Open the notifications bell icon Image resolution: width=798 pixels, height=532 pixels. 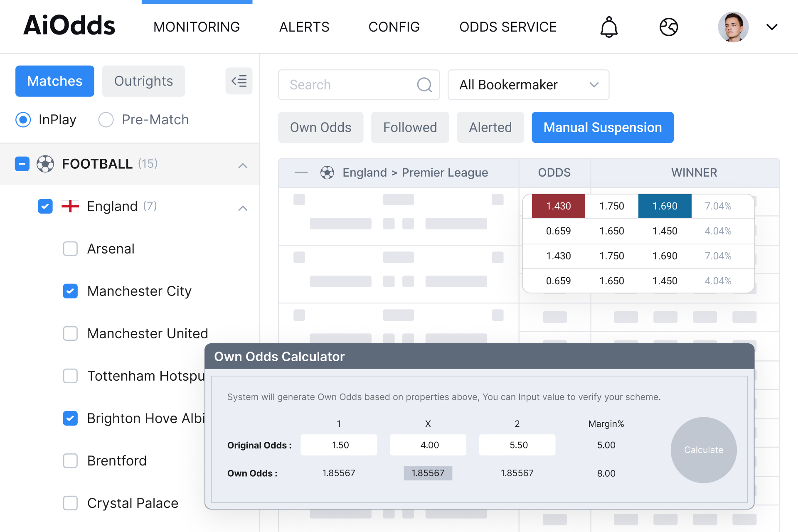609,27
